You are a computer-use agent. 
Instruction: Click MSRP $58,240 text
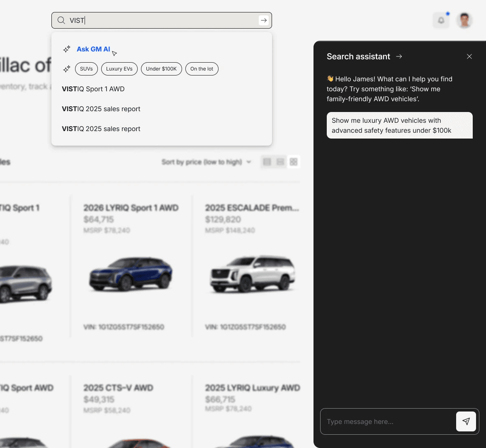107,410
